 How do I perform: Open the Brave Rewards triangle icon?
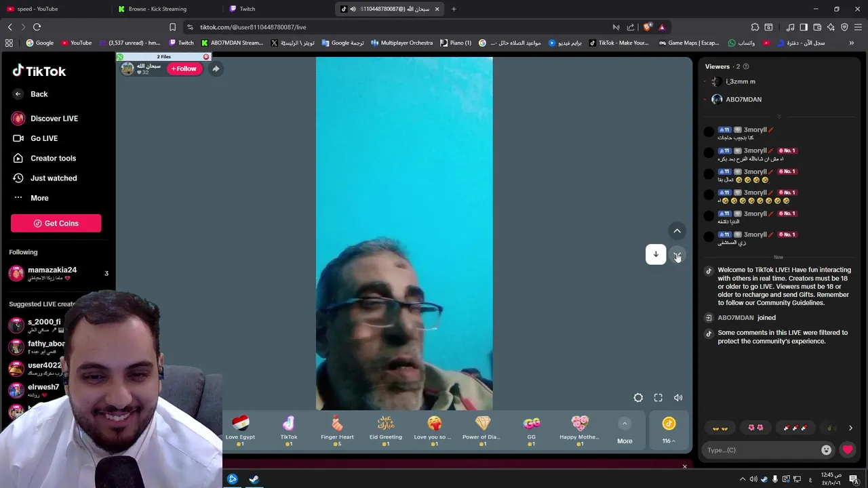(x=662, y=27)
